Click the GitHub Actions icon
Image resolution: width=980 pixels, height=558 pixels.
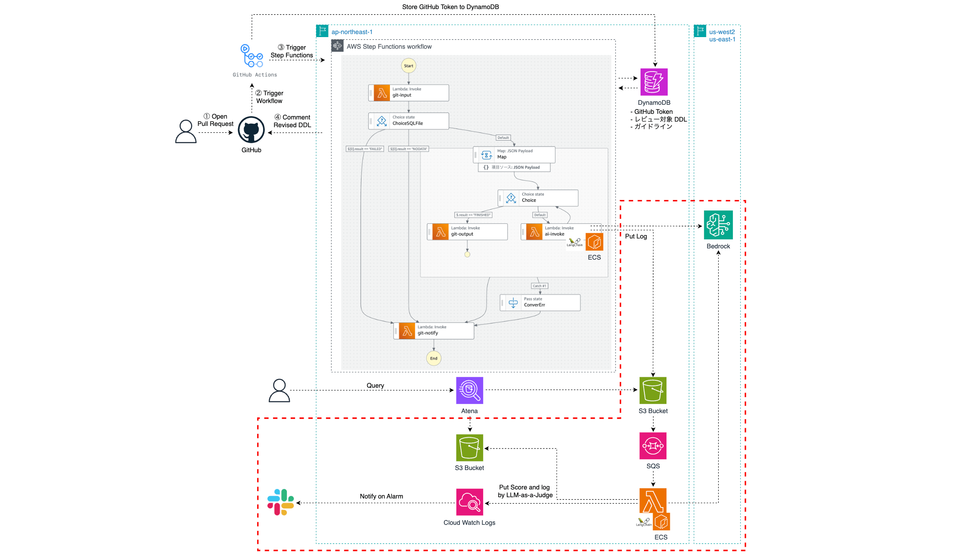tap(252, 56)
